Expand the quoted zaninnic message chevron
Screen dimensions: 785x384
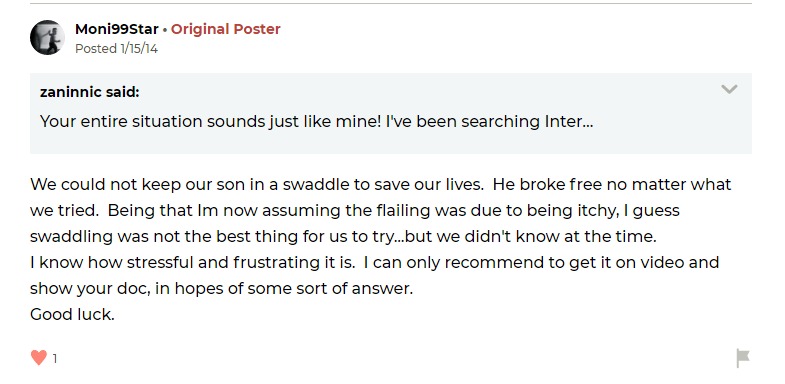[729, 89]
